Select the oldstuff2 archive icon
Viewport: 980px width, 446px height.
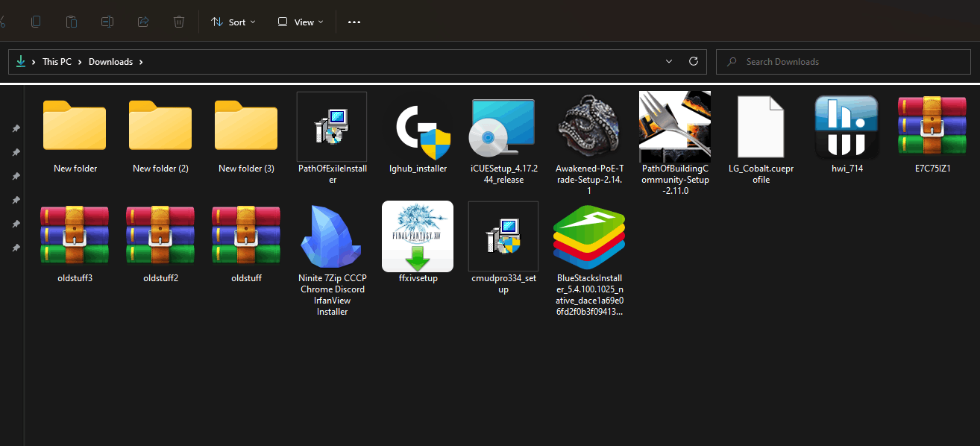(x=160, y=236)
